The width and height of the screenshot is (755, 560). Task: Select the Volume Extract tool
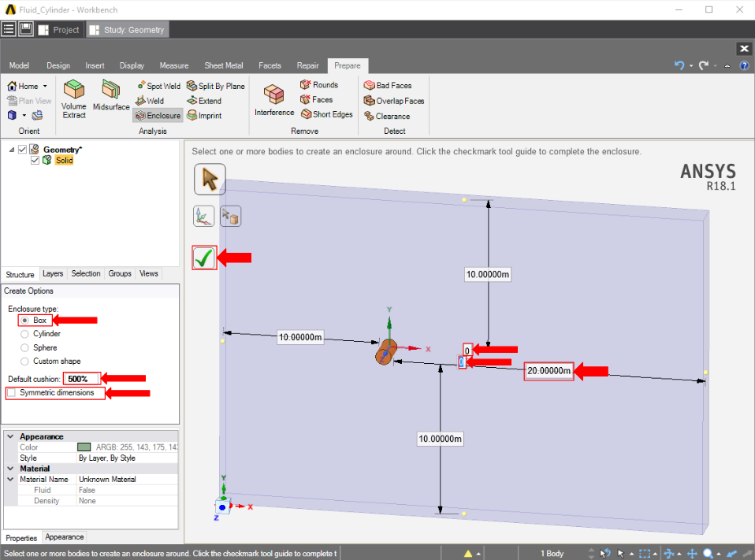point(74,99)
